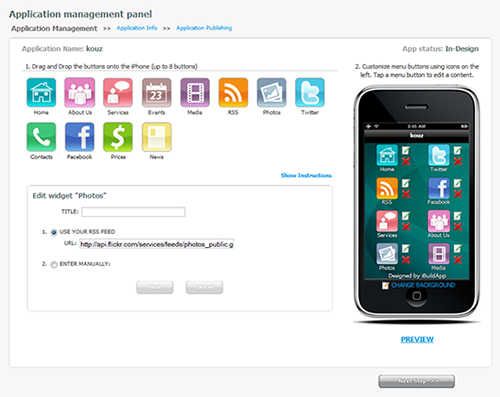This screenshot has width=500, height=397.
Task: Click red X delete icon beside iPhone About Us
Action: click(x=458, y=227)
